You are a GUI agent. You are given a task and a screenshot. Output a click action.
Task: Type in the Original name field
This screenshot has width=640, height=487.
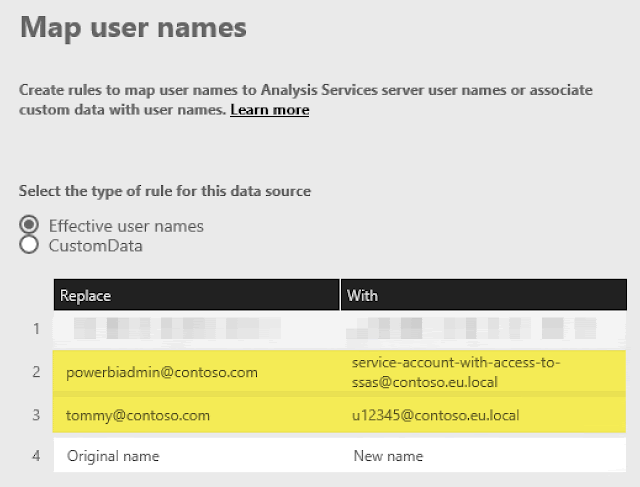click(196, 456)
